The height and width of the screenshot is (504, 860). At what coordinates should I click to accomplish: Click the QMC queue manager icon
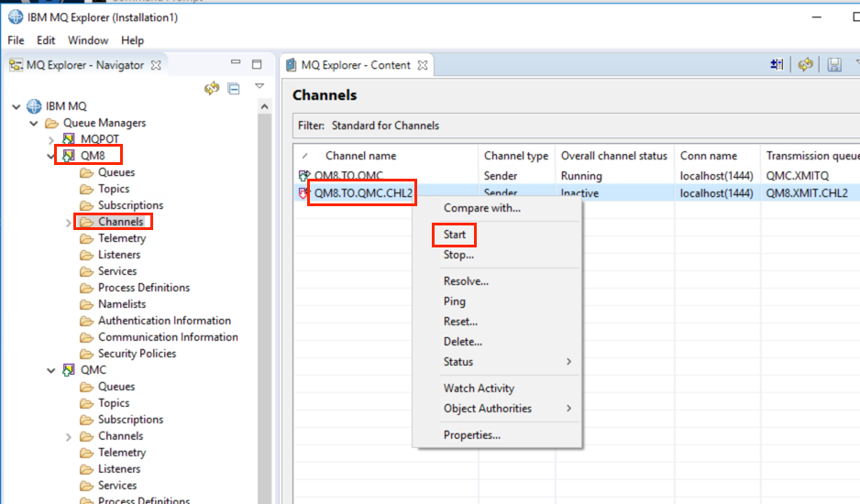click(69, 370)
